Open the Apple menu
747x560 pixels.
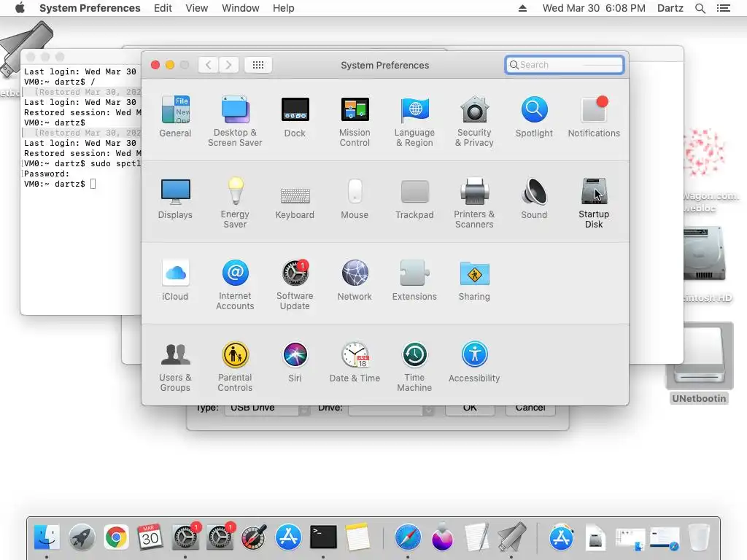tap(20, 8)
